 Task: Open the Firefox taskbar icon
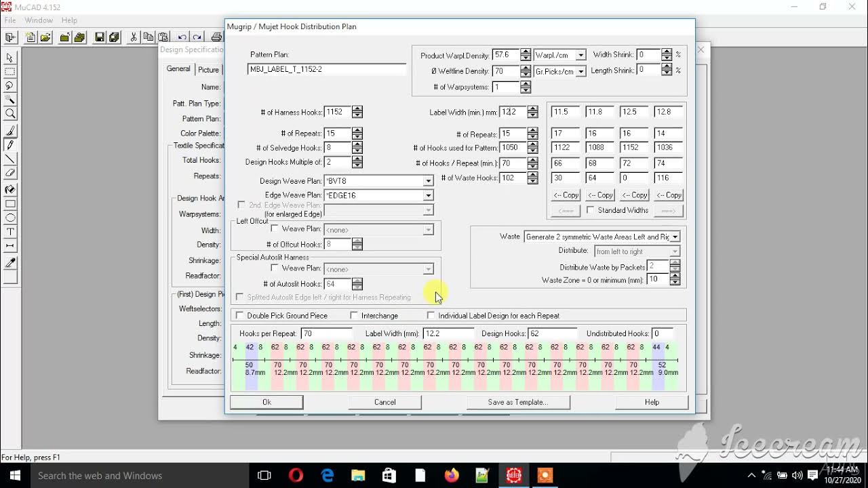(451, 476)
